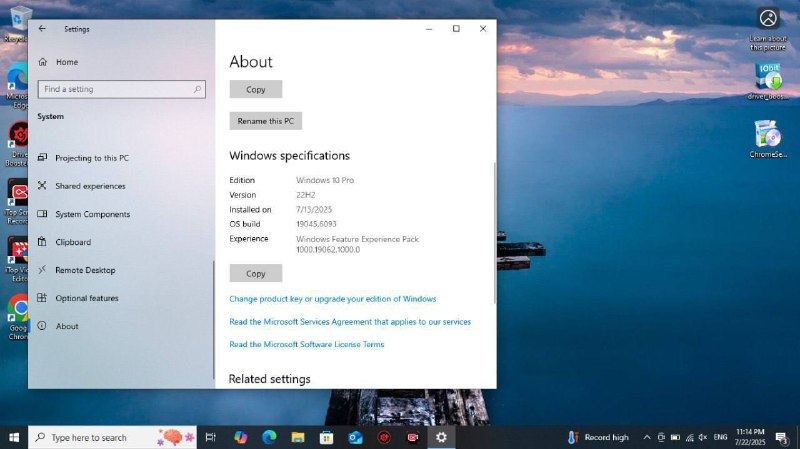Click the top Copy button under About
The height and width of the screenshot is (449, 800).
[x=256, y=89]
